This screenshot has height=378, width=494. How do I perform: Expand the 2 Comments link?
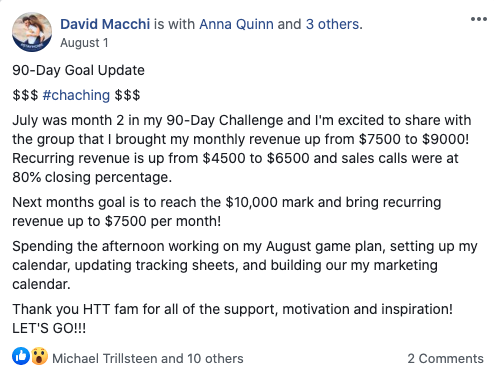click(x=445, y=359)
